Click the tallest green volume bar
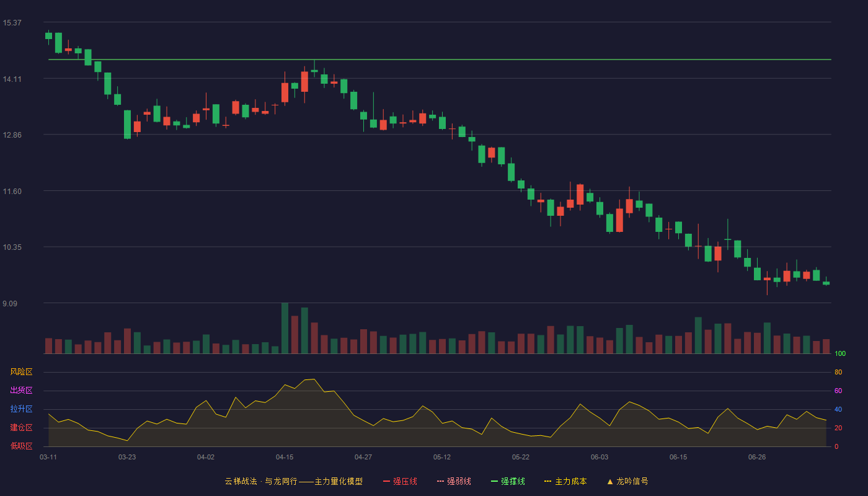 [285, 328]
